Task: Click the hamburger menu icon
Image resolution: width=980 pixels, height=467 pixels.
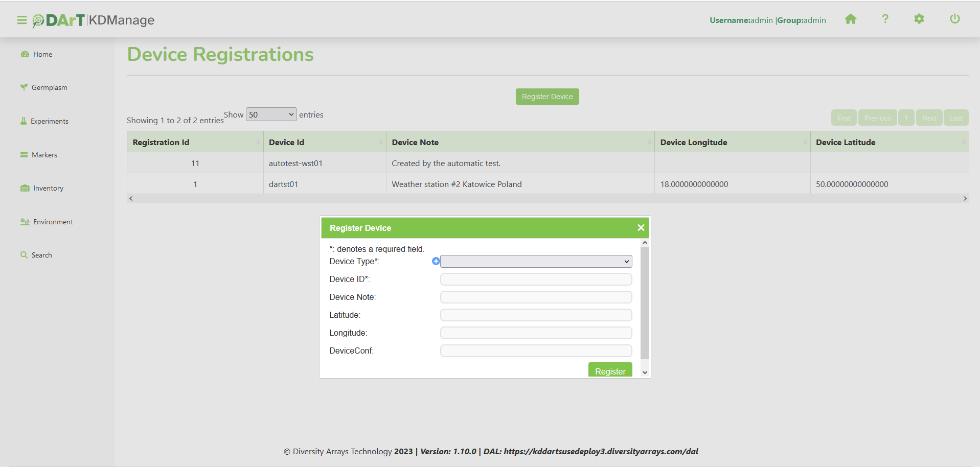Action: (x=21, y=20)
